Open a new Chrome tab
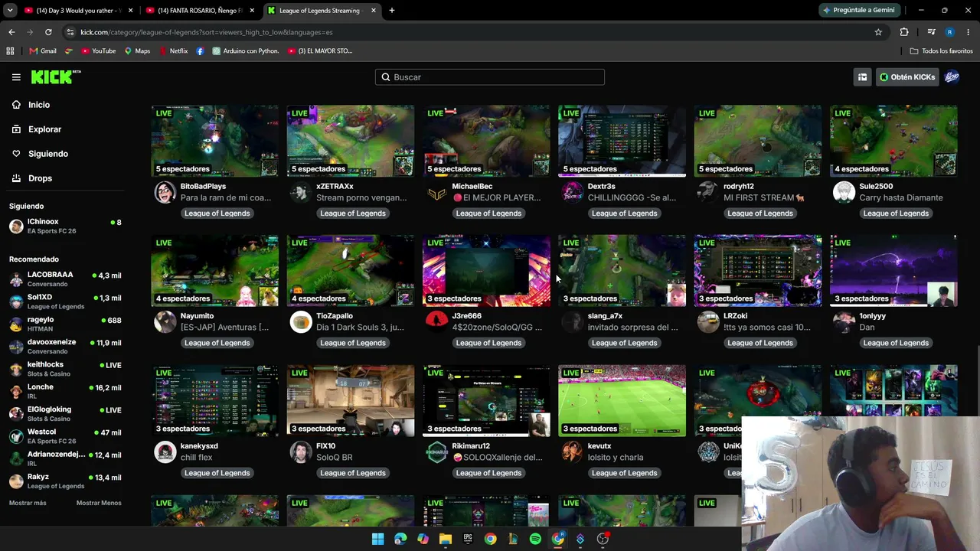Screen dimensions: 980x551 point(392,11)
